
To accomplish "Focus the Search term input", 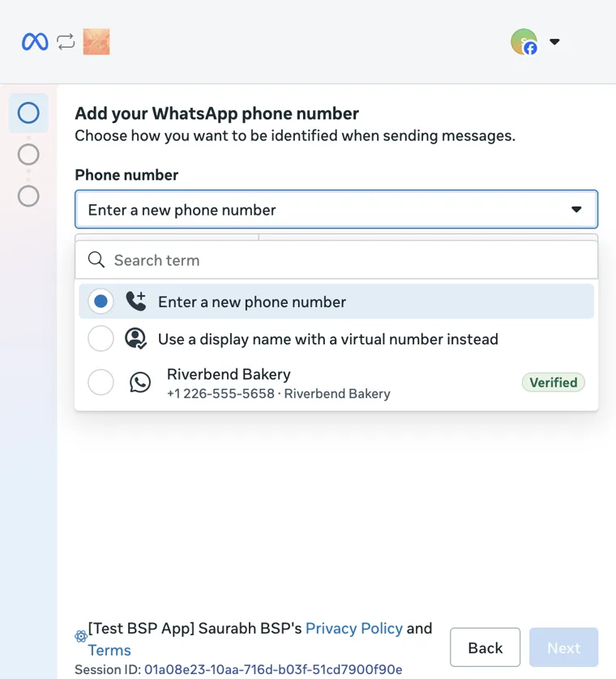I will 336,260.
